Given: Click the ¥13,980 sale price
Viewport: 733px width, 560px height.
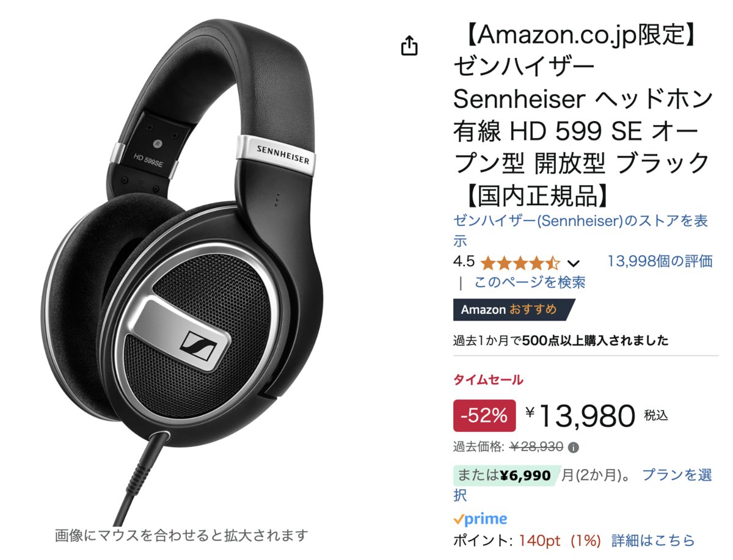Looking at the screenshot, I should coord(581,416).
